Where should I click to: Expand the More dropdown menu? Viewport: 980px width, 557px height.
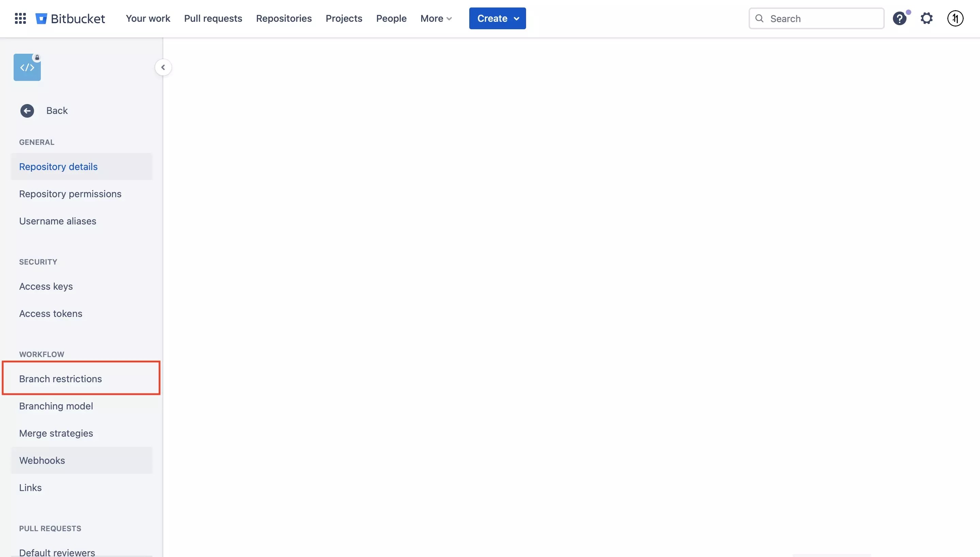point(436,18)
